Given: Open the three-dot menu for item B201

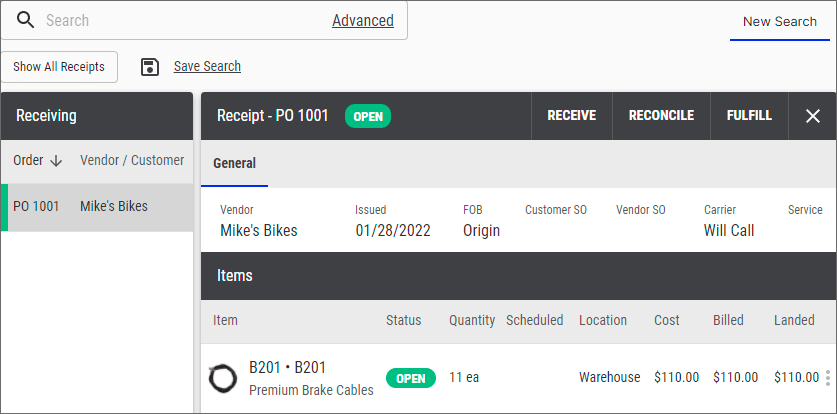Looking at the screenshot, I should pos(827,378).
